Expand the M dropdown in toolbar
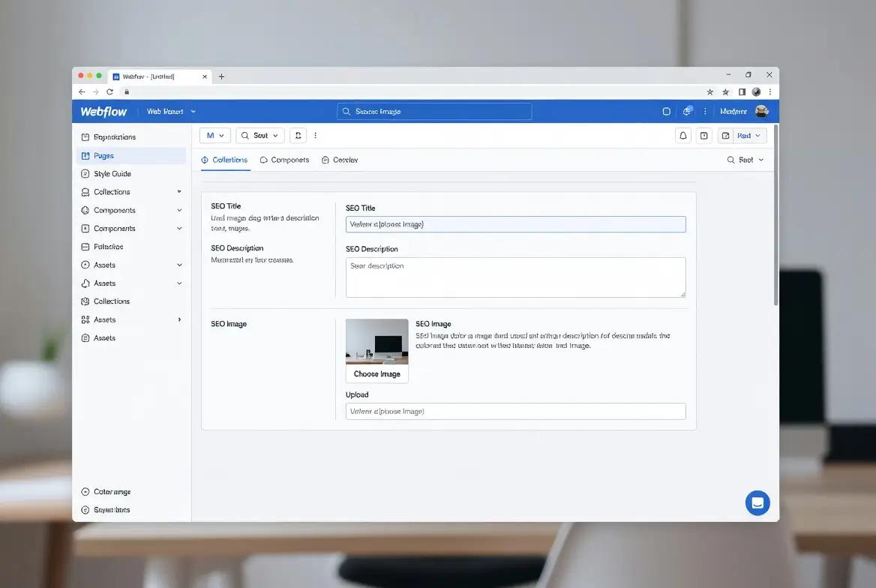The width and height of the screenshot is (876, 588). point(215,135)
